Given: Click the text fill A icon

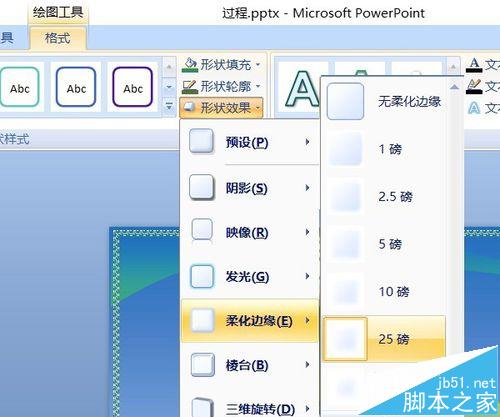Looking at the screenshot, I should click(474, 65).
